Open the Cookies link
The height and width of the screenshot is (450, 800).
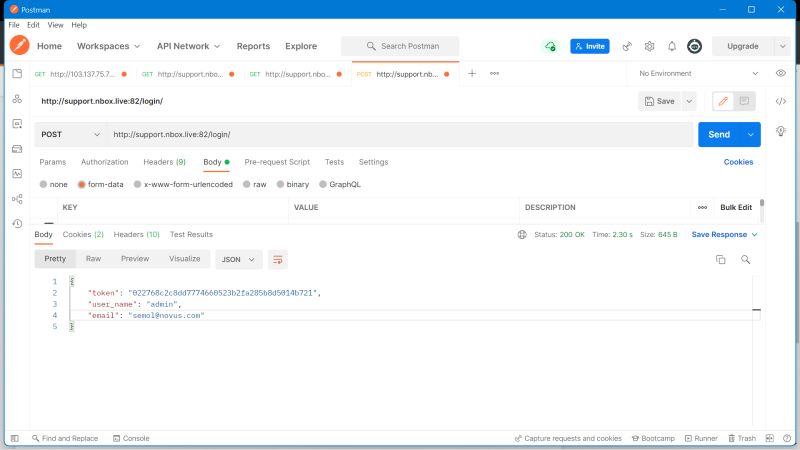pyautogui.click(x=738, y=162)
